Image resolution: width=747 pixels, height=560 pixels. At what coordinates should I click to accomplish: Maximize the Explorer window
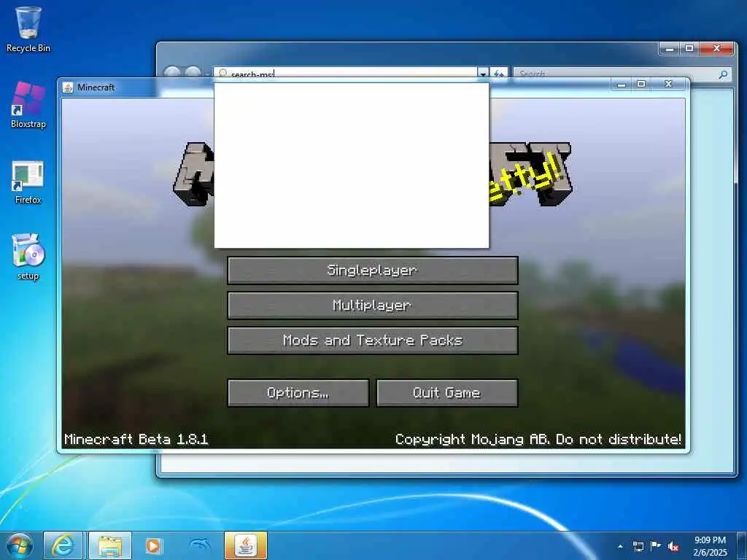coord(689,49)
